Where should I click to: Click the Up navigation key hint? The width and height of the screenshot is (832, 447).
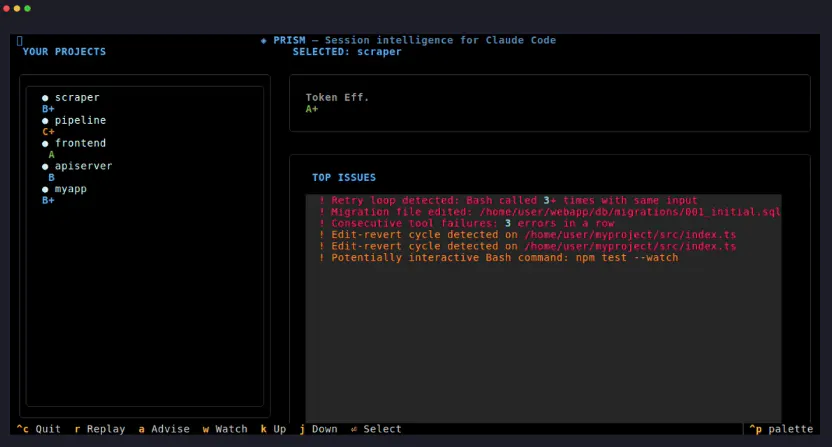273,429
